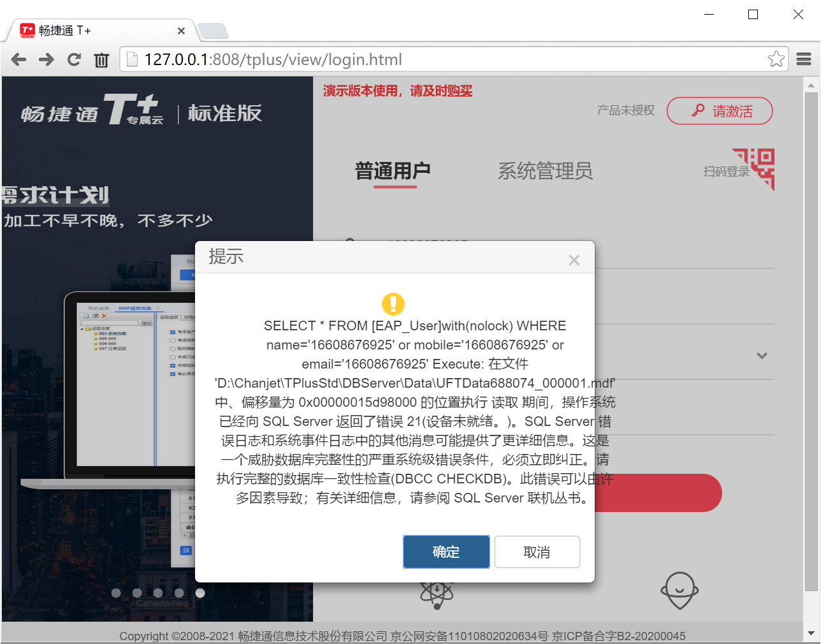Bookmark the page with the star icon

click(776, 59)
